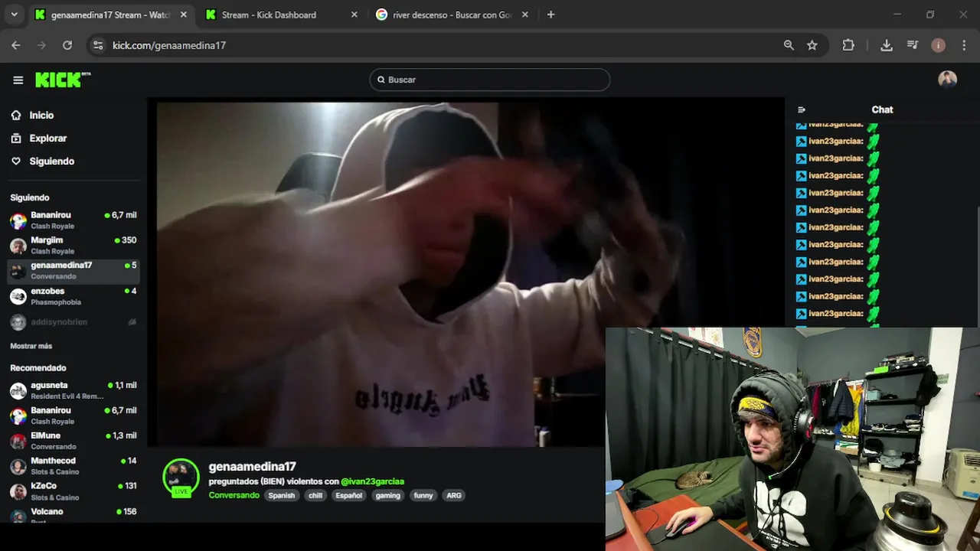Click the ARG tag
This screenshot has width=980, height=551.
pos(454,495)
